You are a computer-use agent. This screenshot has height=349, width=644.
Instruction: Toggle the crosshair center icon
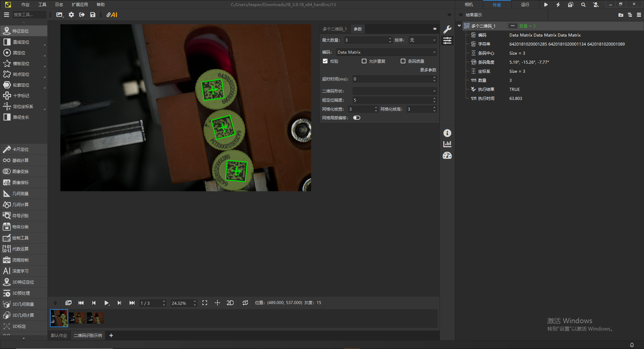pyautogui.click(x=217, y=303)
